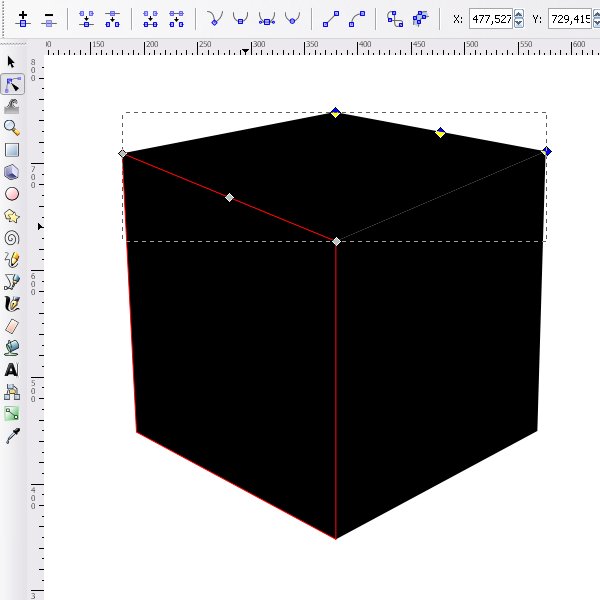The image size is (600, 600).
Task: Click Insert new nodes plus icon
Action: coord(23,19)
